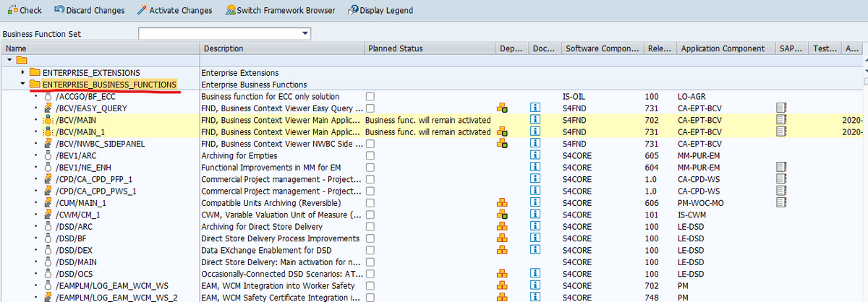Select the /ACCGO/BF_ECC tree item
This screenshot has height=302, width=868.
pyautogui.click(x=85, y=97)
